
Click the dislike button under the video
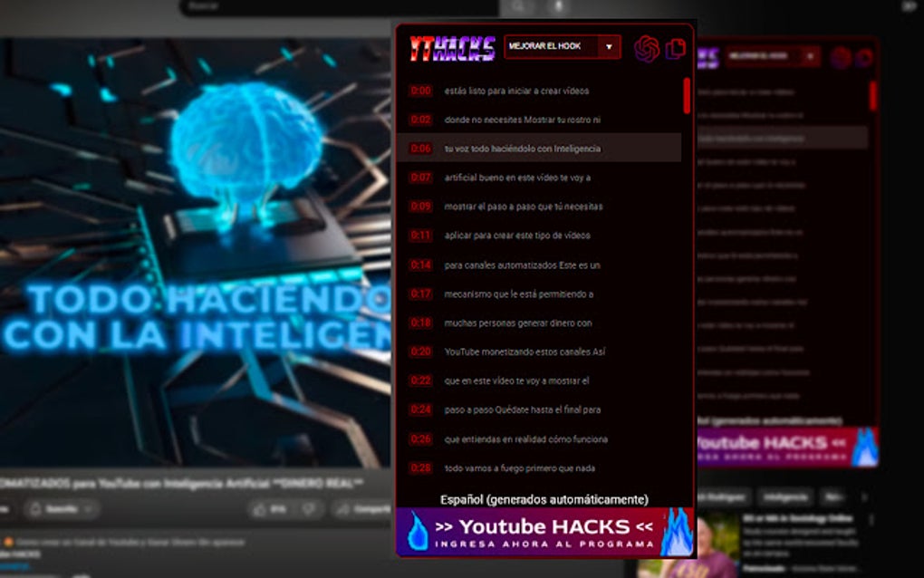coord(310,509)
